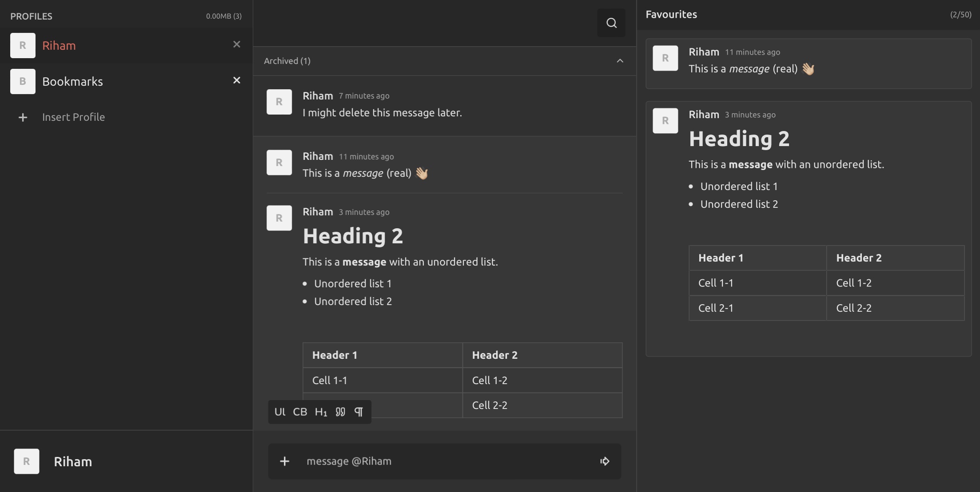
Task: Remove the Bookmarks profile
Action: pyautogui.click(x=237, y=80)
